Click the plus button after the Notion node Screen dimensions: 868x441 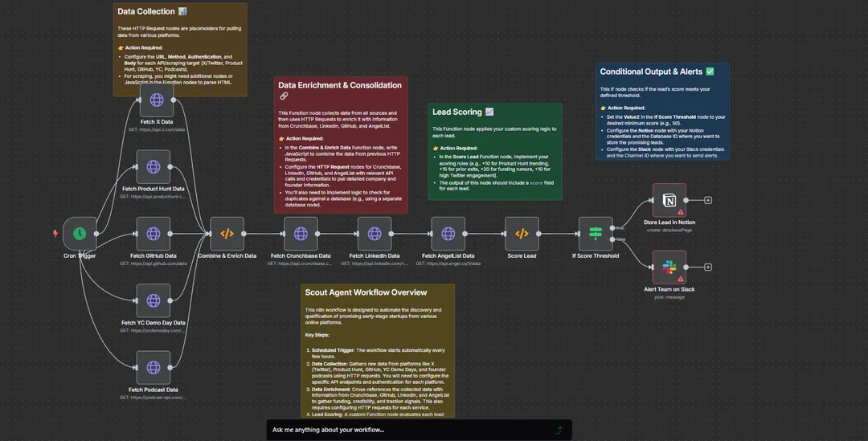[x=708, y=200]
